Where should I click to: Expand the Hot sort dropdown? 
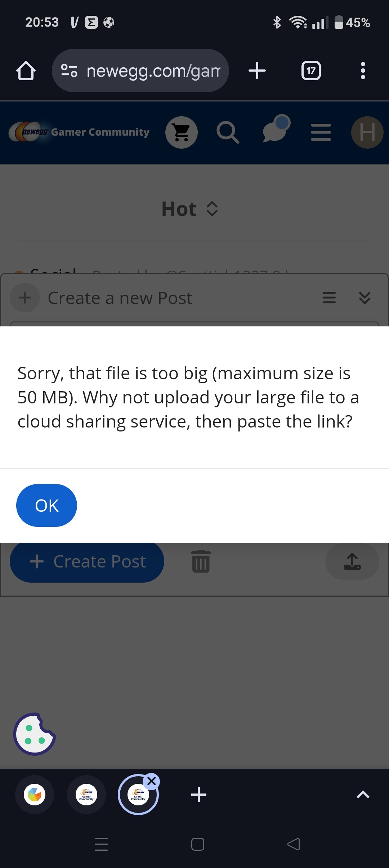click(190, 209)
